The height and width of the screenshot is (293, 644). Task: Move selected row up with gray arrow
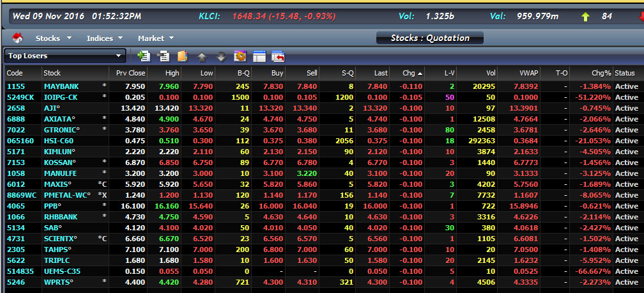pos(202,57)
